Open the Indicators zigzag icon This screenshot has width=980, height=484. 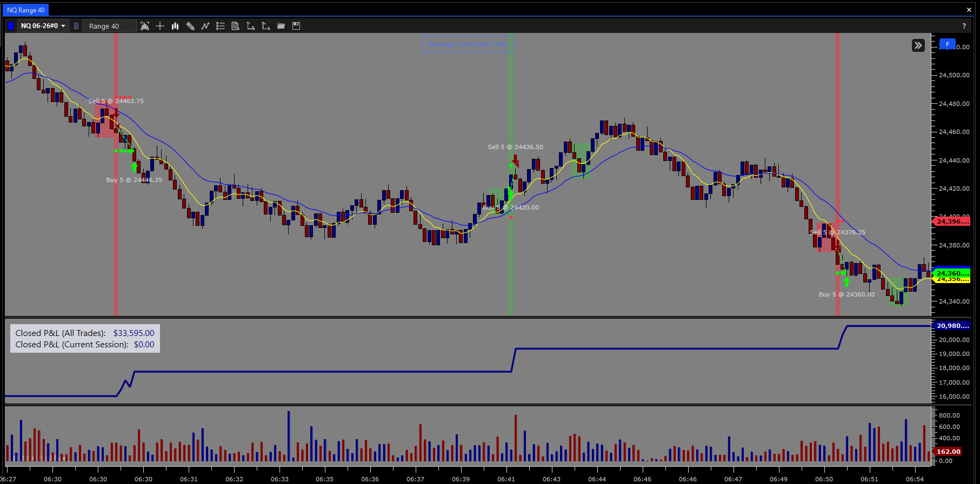(x=205, y=26)
